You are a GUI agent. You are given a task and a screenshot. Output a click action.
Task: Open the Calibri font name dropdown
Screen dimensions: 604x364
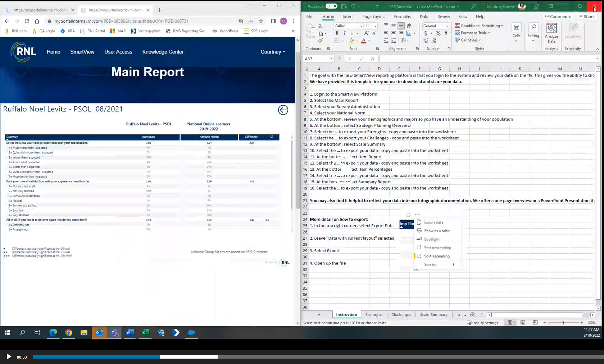pyautogui.click(x=361, y=26)
